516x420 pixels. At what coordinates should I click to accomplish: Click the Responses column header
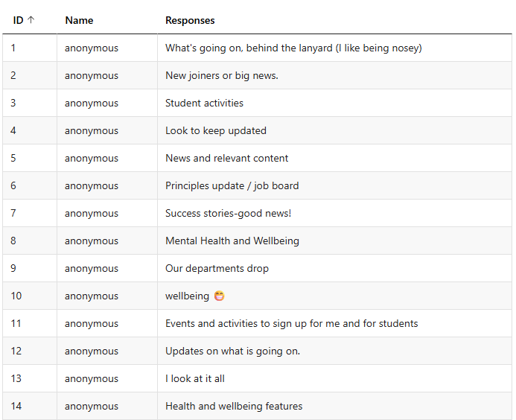pyautogui.click(x=190, y=20)
